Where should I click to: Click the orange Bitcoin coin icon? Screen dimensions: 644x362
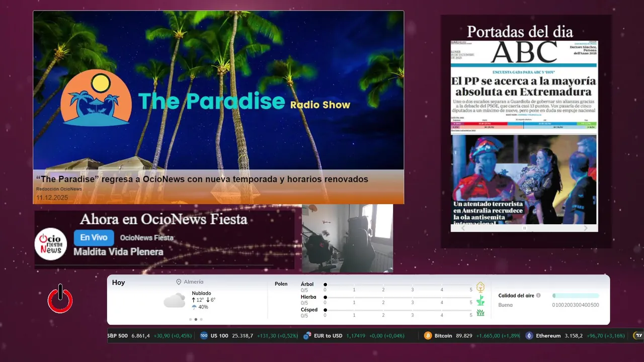coord(428,336)
